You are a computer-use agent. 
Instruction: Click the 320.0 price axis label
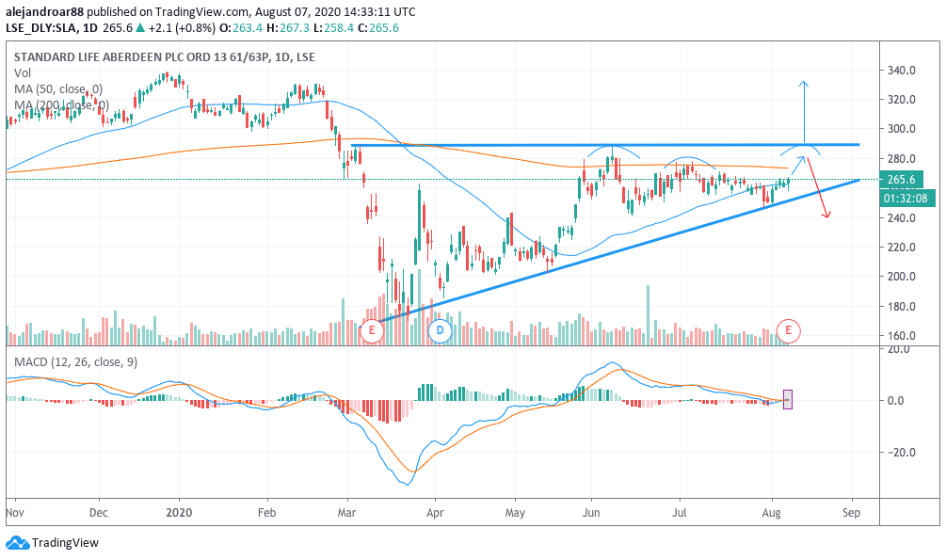click(901, 100)
